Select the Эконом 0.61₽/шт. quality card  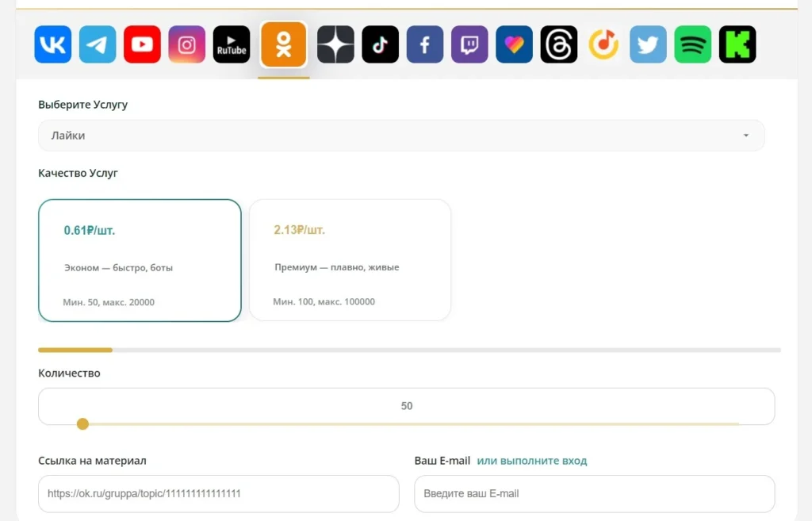(x=140, y=260)
